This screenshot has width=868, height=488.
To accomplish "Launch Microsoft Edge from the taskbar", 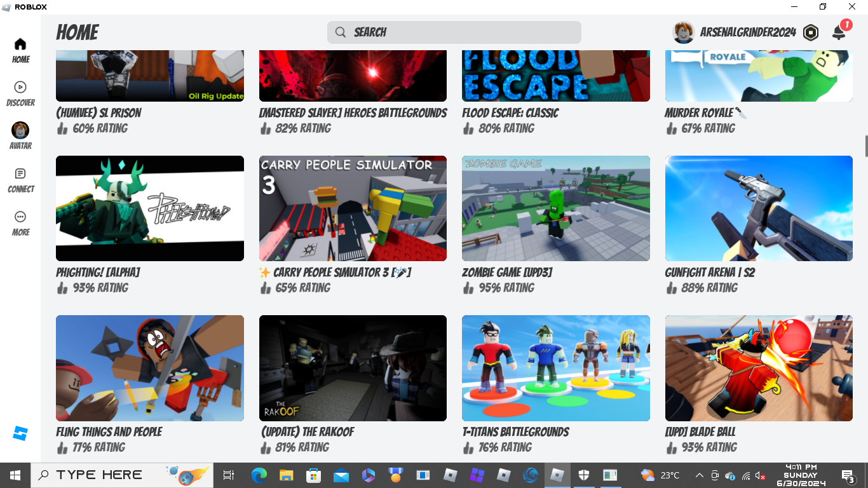I will tap(259, 475).
